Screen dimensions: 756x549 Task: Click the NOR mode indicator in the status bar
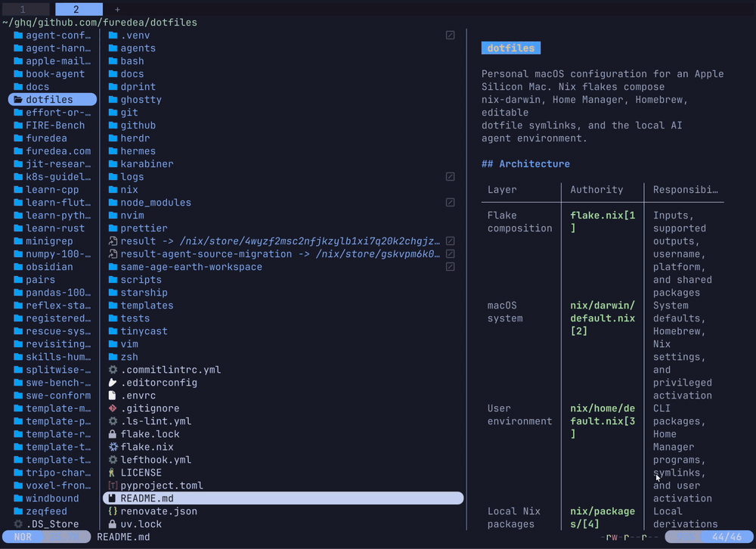point(23,537)
